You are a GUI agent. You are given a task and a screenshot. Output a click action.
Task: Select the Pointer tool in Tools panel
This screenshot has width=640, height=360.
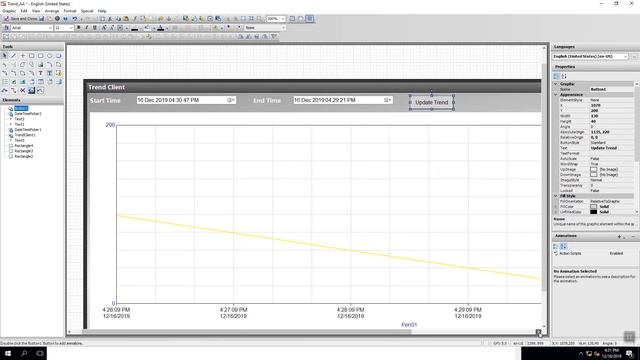pos(5,56)
